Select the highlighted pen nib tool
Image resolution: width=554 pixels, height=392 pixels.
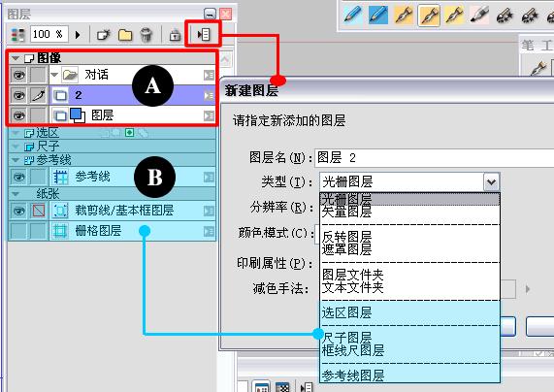[429, 16]
